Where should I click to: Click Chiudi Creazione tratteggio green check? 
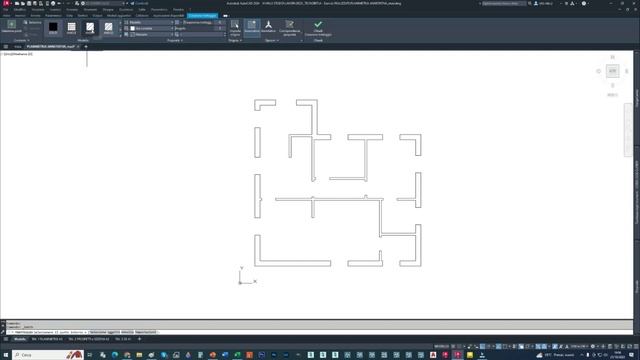coord(318,28)
